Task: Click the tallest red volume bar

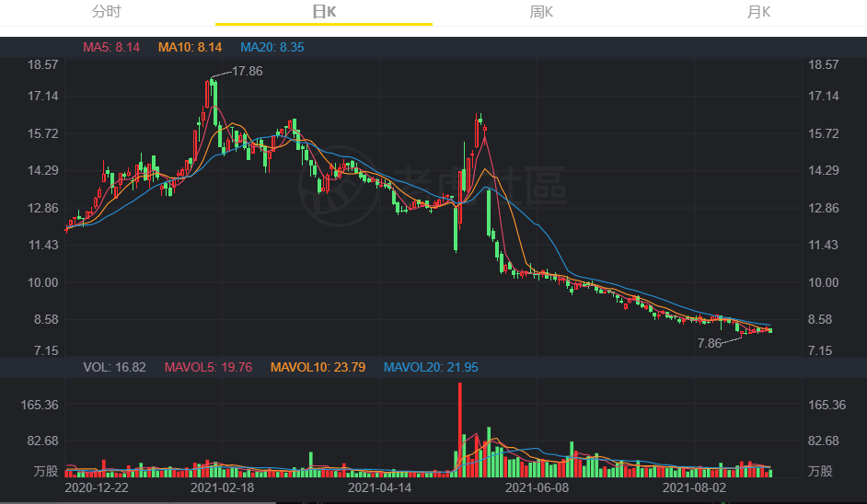Action: pyautogui.click(x=460, y=430)
